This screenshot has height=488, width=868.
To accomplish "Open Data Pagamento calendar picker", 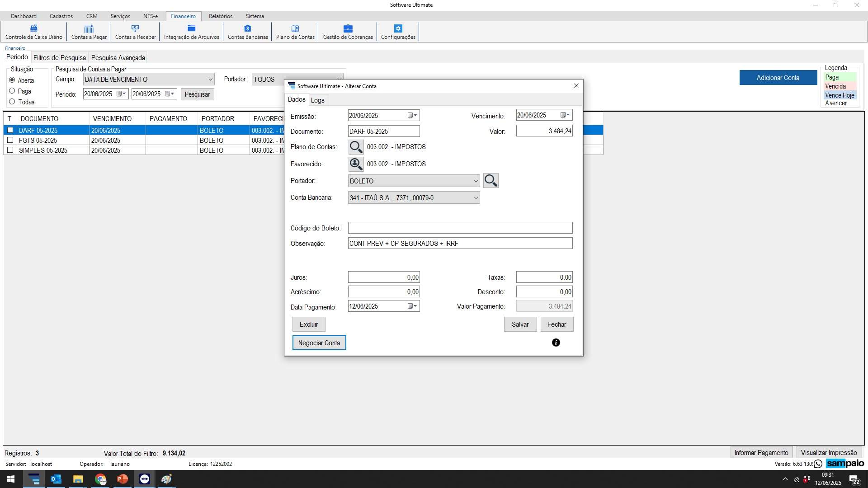I will pyautogui.click(x=412, y=306).
